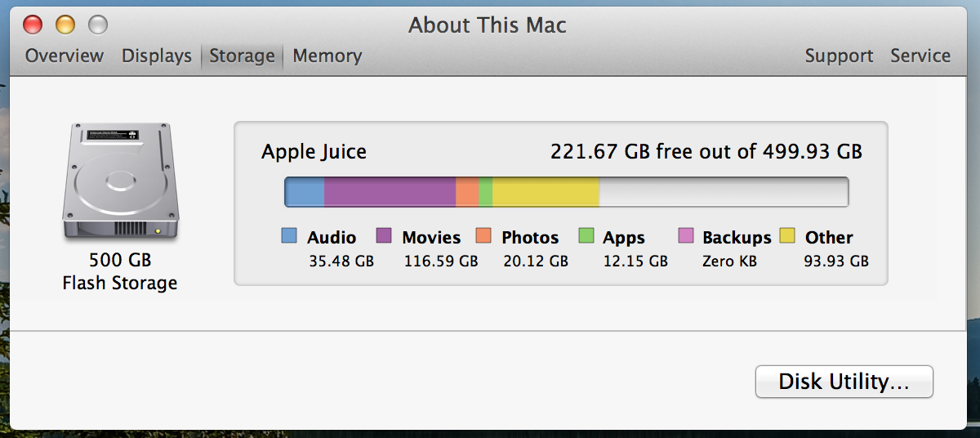The image size is (980, 438).
Task: Click the hard drive disk icon
Action: [119, 182]
